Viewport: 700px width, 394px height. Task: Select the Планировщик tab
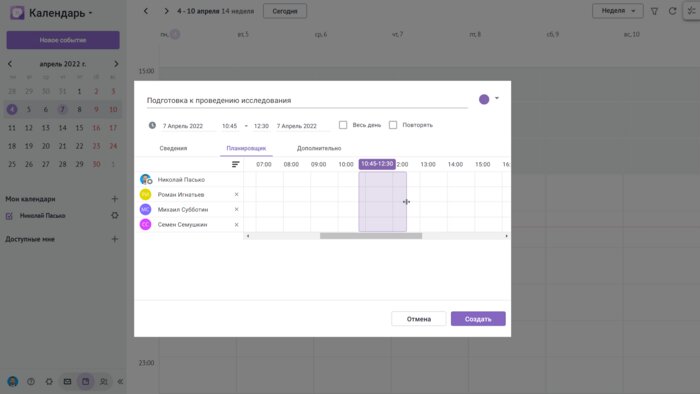[x=246, y=148]
